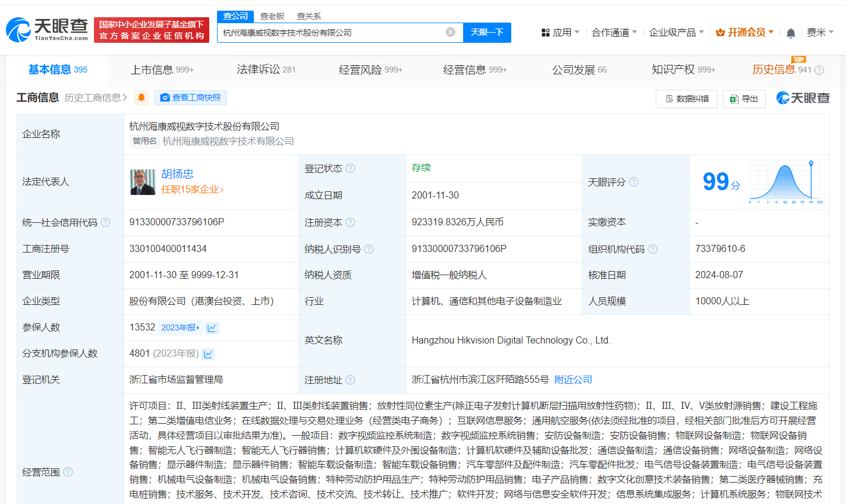Click the 应用 grid icon
This screenshot has height=504, width=846.
pos(545,33)
